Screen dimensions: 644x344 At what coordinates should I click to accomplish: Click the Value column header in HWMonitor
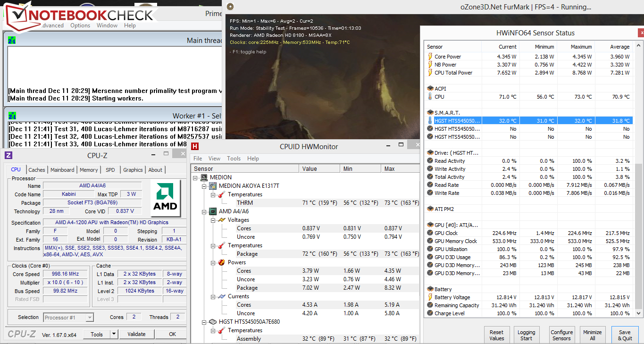(x=320, y=169)
